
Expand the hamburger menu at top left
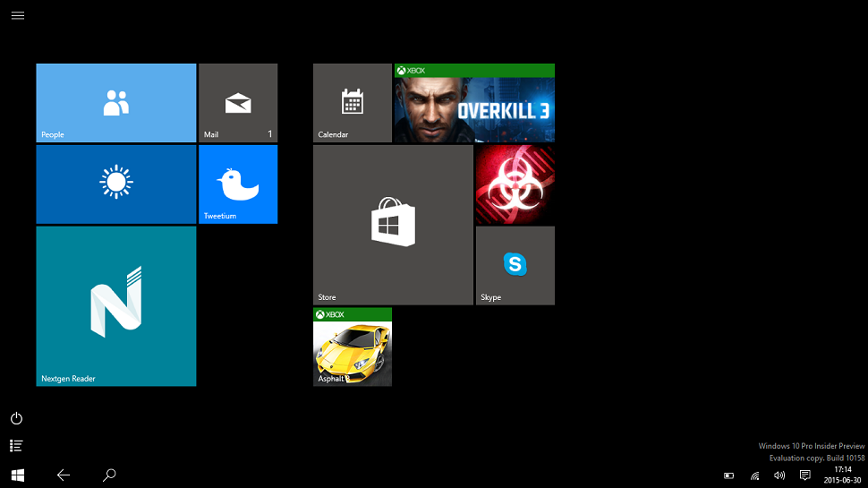click(x=18, y=15)
